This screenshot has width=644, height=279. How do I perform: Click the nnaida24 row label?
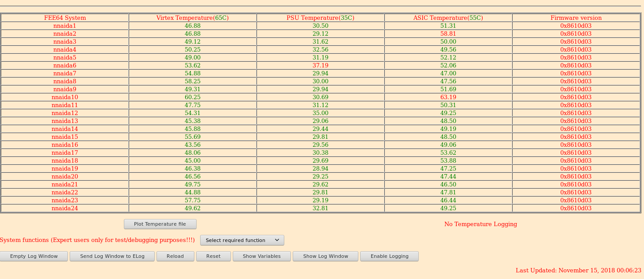point(65,208)
